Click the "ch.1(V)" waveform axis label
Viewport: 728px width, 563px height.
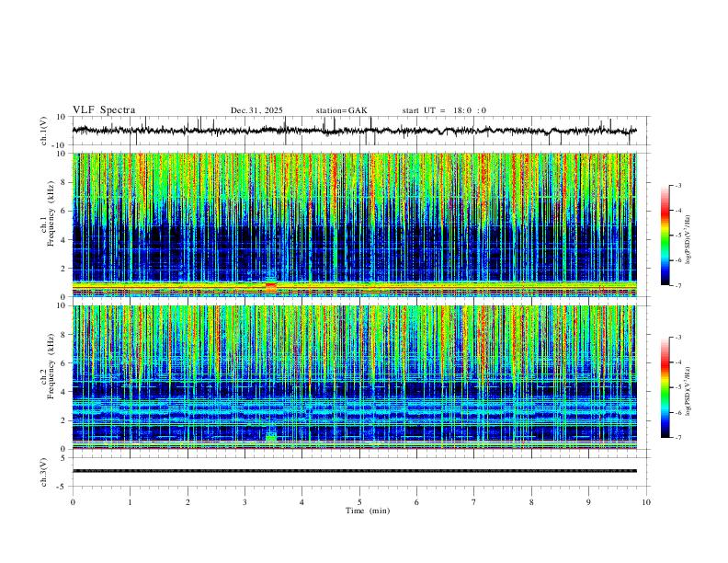tap(45, 131)
